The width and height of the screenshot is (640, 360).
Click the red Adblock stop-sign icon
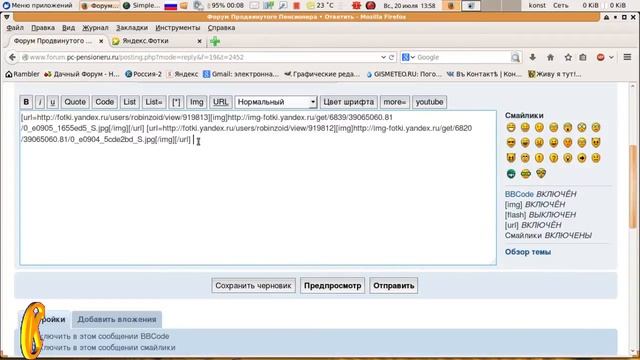click(x=600, y=57)
